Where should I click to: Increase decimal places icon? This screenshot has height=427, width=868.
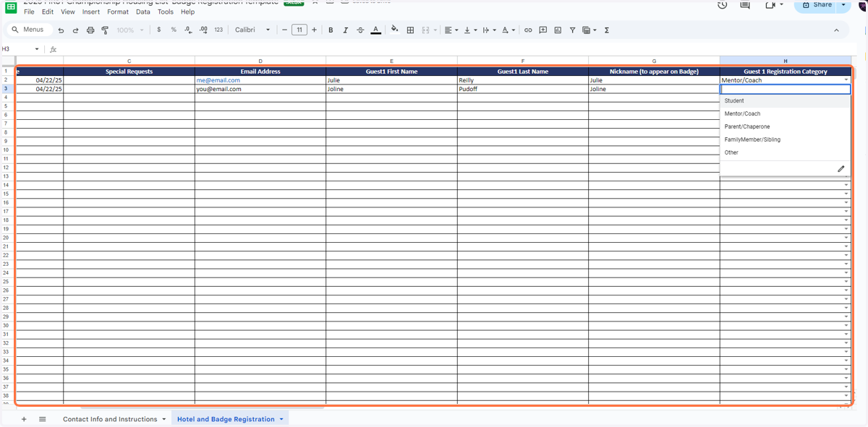(x=203, y=30)
